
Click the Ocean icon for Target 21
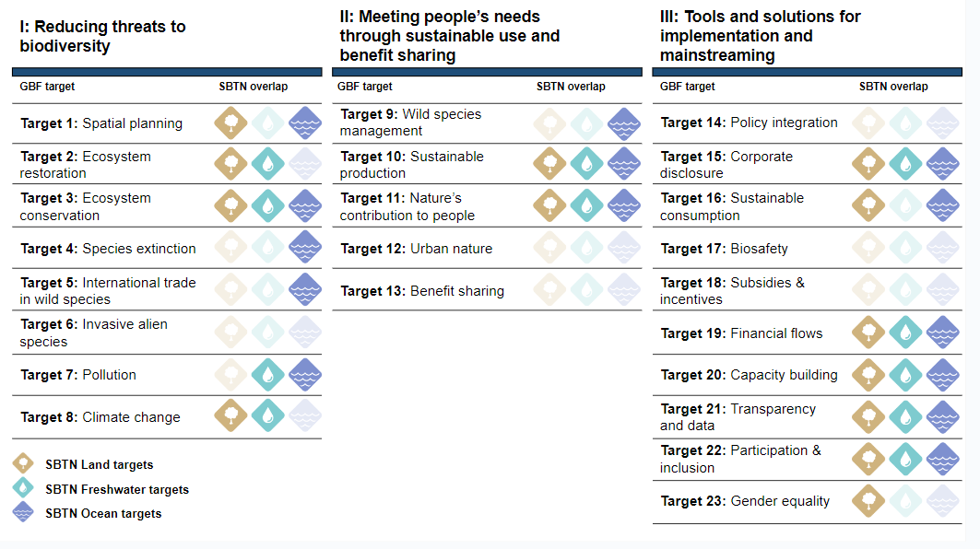[943, 416]
